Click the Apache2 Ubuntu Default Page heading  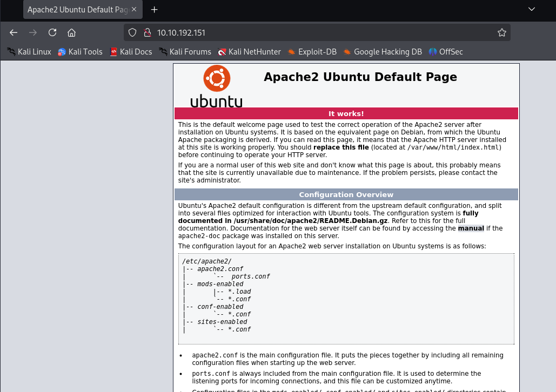pos(360,77)
